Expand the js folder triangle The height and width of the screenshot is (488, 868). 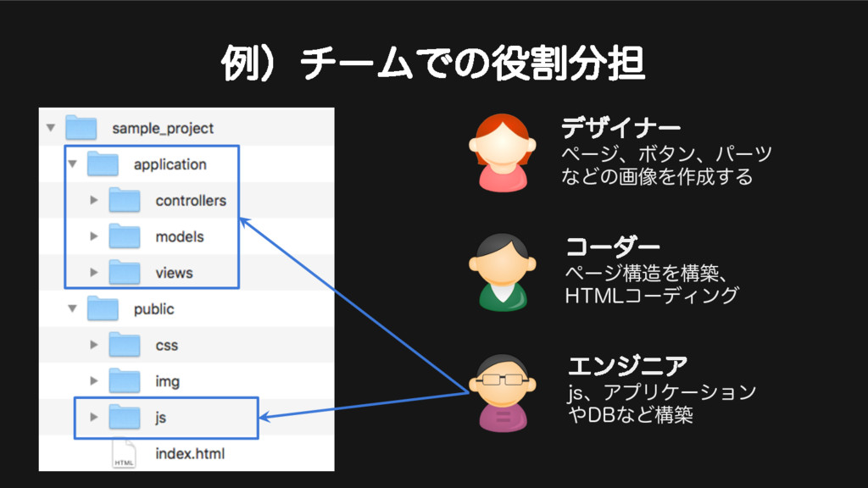tap(94, 417)
